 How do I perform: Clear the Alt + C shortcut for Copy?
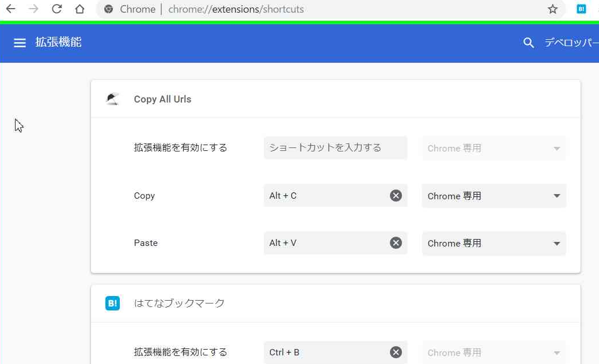click(x=395, y=195)
